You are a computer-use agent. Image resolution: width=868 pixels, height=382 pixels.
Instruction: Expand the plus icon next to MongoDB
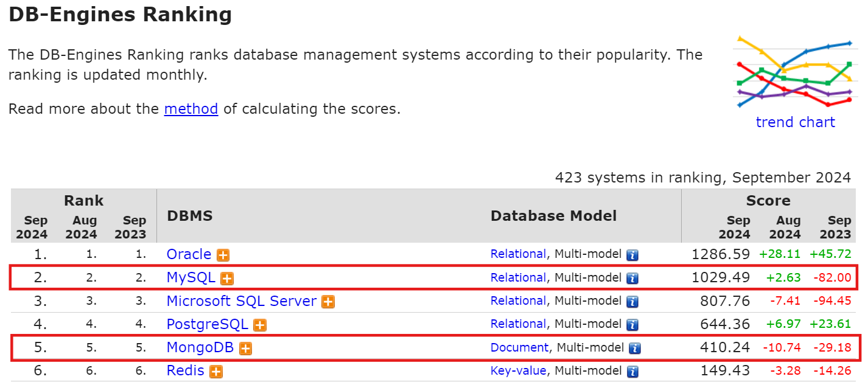(245, 349)
